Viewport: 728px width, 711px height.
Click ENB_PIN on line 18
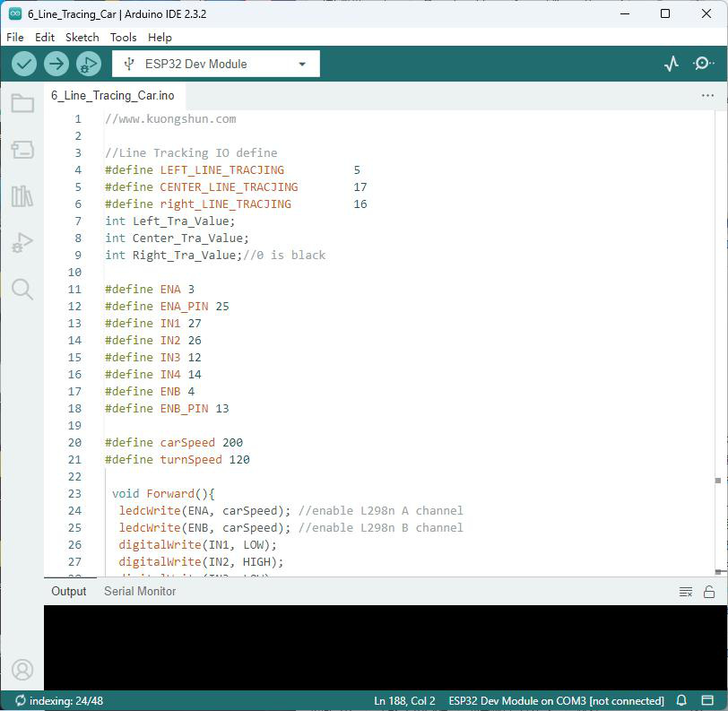coord(185,409)
